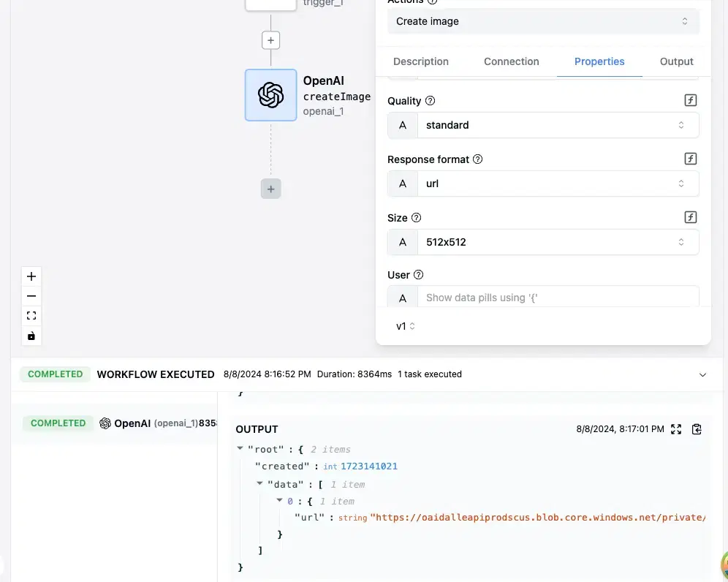Screen dimensions: 728x582
Task: Open the Create image action dropdown
Action: pyautogui.click(x=542, y=21)
